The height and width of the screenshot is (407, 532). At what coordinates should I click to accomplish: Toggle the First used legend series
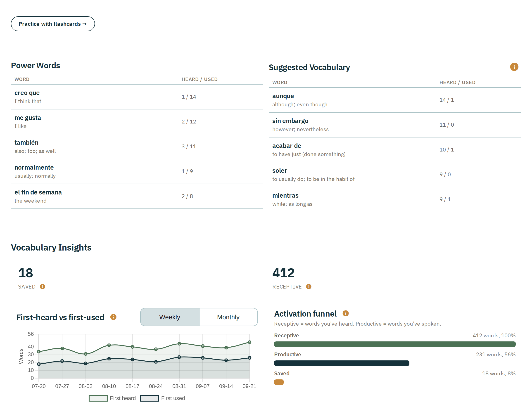pyautogui.click(x=162, y=398)
